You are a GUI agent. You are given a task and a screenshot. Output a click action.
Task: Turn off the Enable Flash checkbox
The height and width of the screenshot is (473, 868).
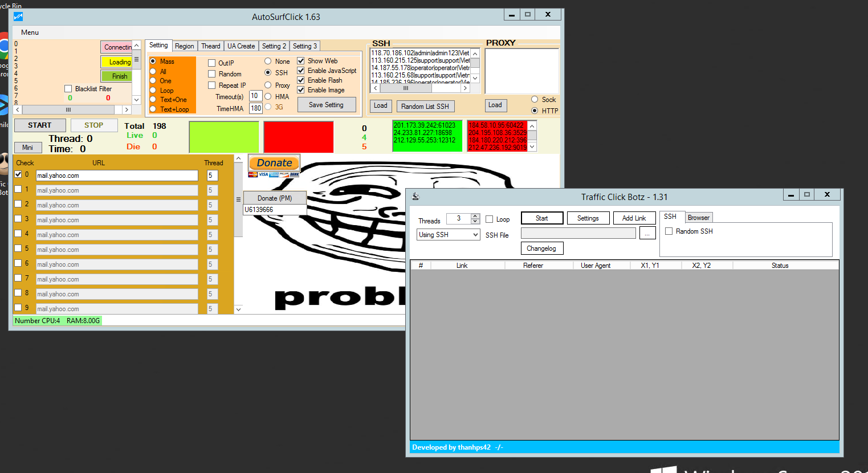[x=301, y=80]
